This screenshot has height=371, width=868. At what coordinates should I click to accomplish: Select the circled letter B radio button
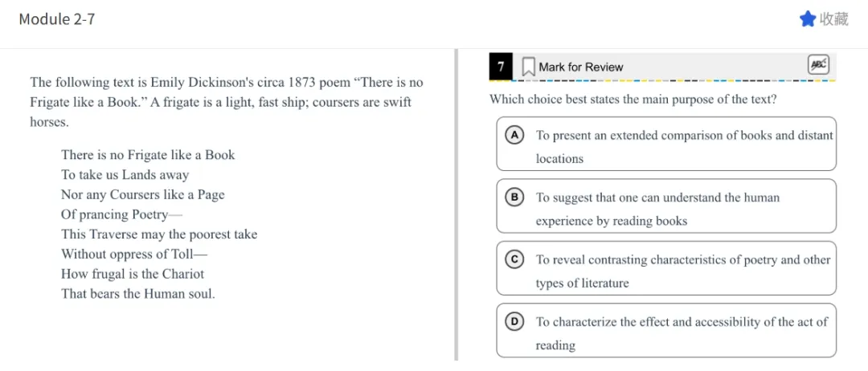click(x=514, y=197)
